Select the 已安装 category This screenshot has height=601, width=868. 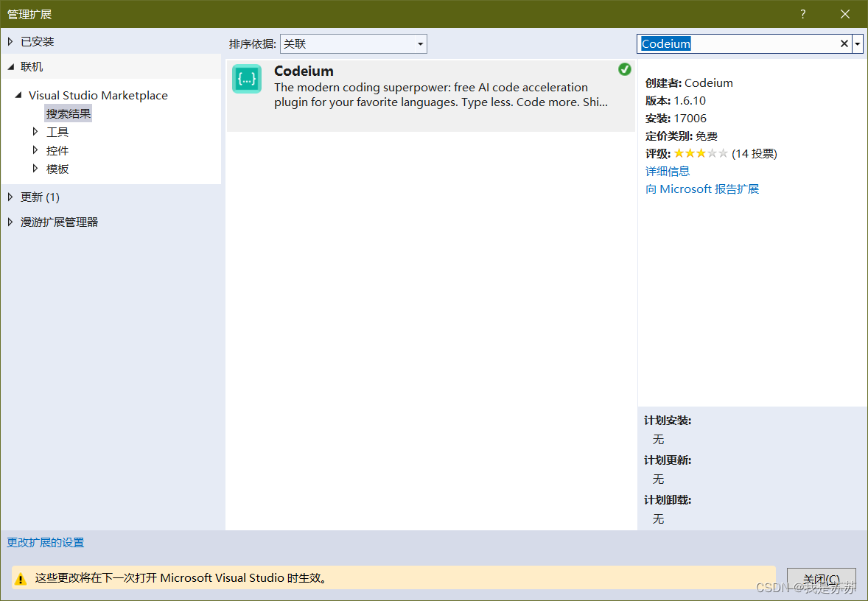click(37, 41)
